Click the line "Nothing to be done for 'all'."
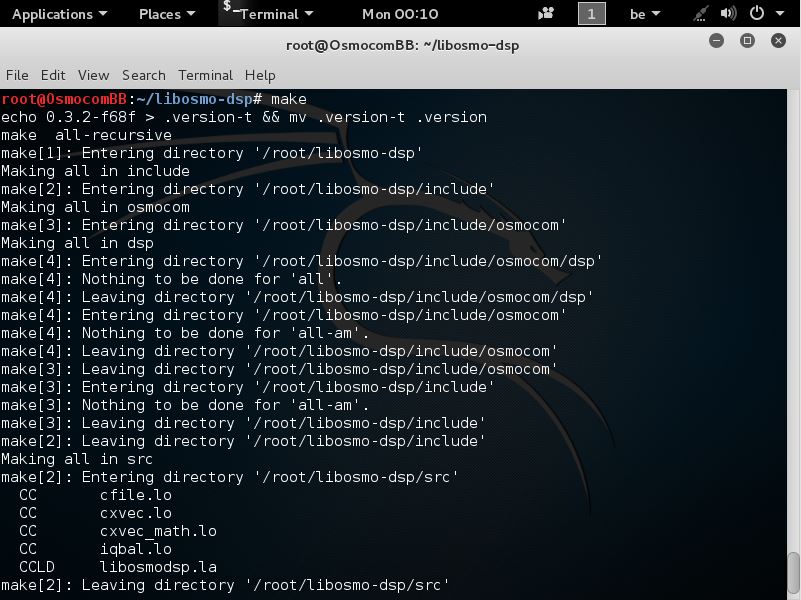Viewport: 801px width, 600px height. click(171, 279)
